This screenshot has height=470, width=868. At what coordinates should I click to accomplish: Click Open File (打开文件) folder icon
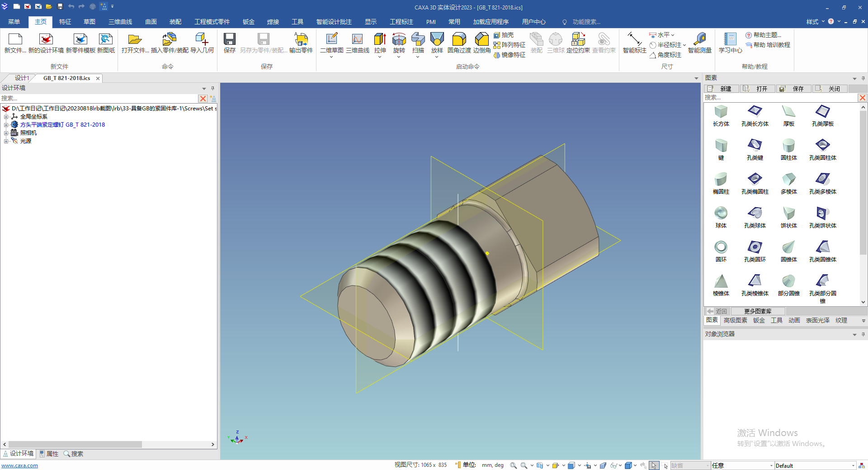(135, 39)
